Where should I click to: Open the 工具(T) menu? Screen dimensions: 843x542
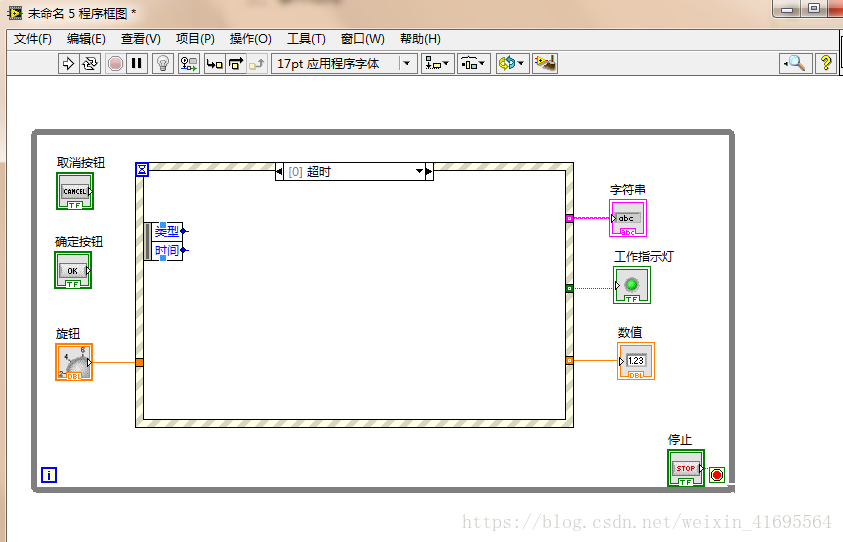tap(306, 39)
